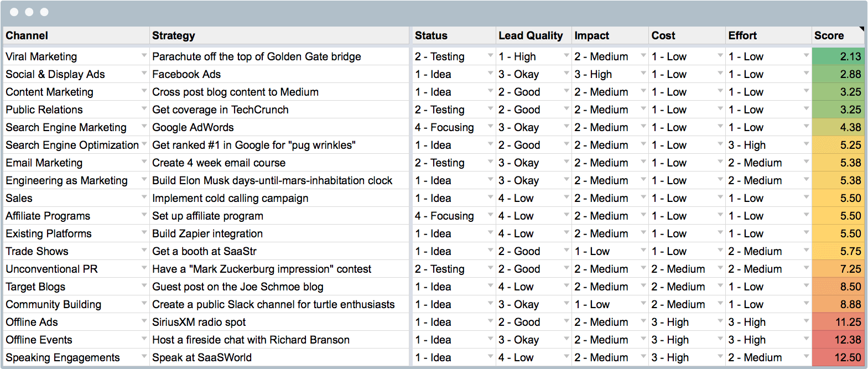Open the Status dropdown arrow in Target Blogs row

coord(490,285)
